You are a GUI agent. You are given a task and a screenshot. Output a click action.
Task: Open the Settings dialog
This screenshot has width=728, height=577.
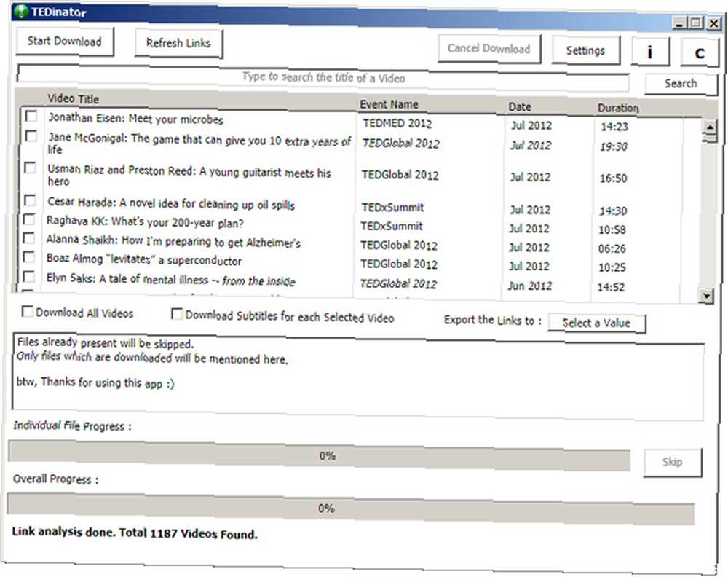point(585,50)
